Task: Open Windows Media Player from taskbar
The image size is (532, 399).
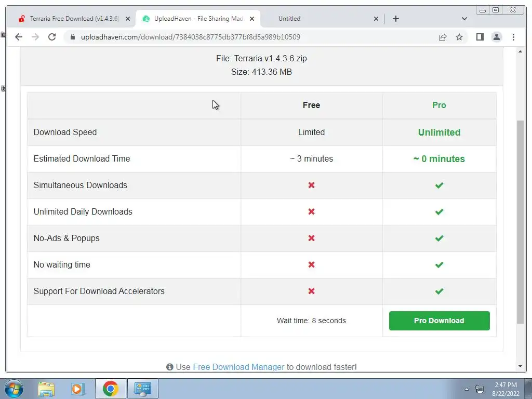Action: point(78,389)
